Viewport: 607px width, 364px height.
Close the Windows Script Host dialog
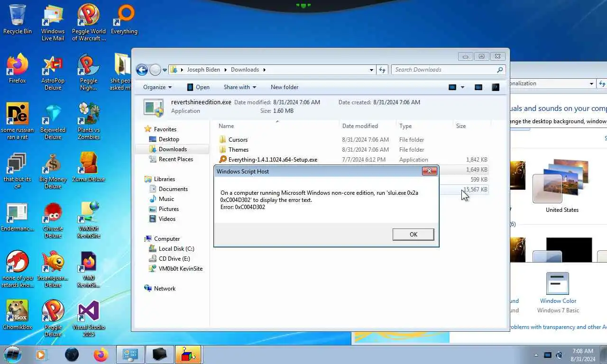429,171
